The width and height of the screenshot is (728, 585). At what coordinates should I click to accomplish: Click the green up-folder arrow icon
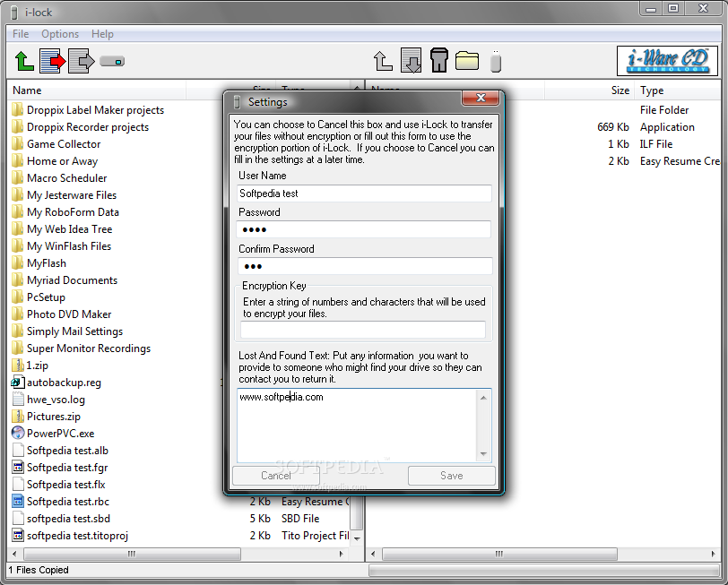(x=24, y=61)
